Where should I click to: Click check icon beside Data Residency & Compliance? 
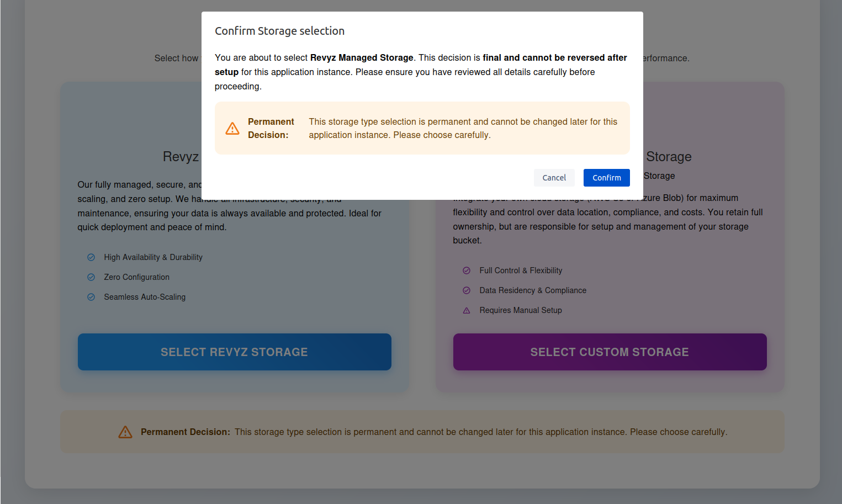coord(467,290)
